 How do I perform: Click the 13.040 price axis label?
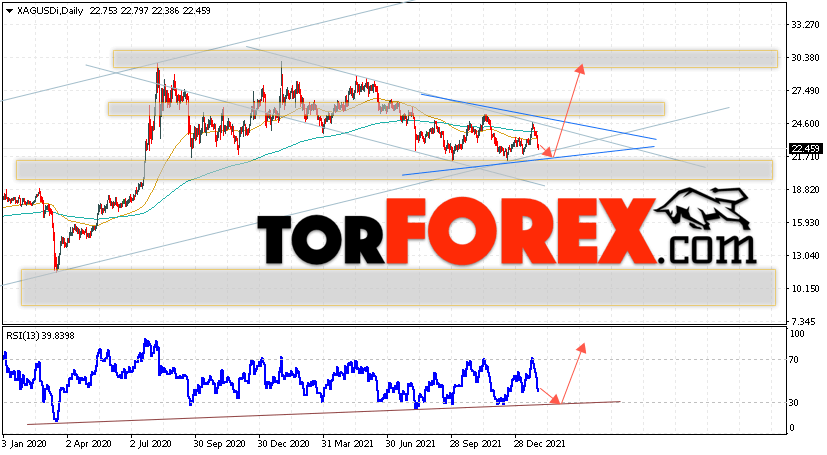(805, 255)
